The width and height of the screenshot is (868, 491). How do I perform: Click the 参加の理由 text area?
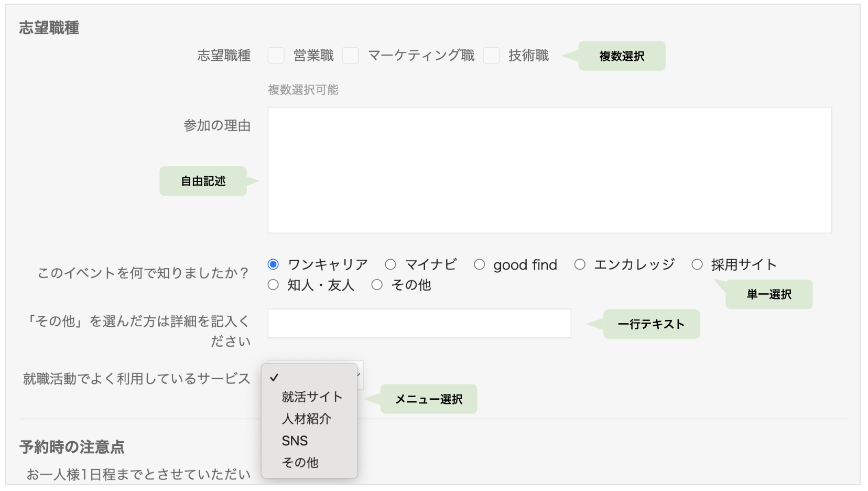click(549, 170)
